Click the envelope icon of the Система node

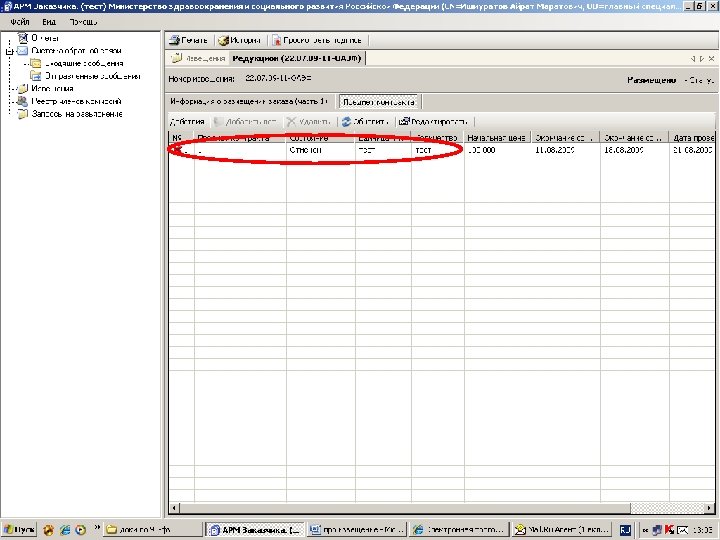[22, 51]
